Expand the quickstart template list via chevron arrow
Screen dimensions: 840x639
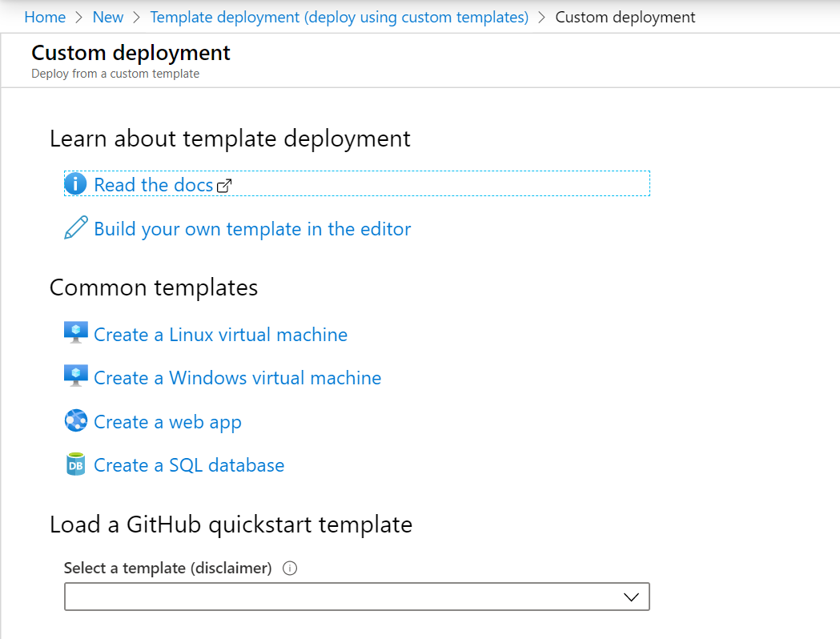pyautogui.click(x=631, y=597)
